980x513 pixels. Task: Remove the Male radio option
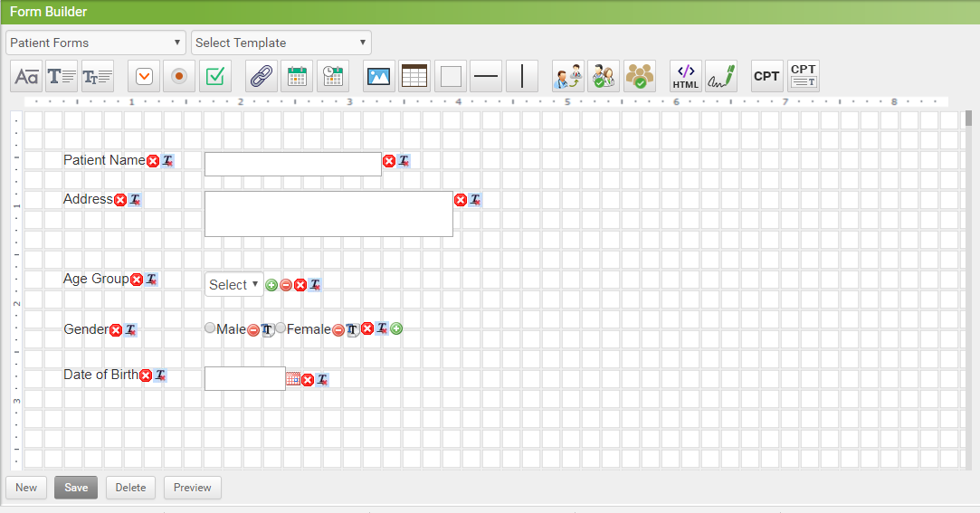point(253,330)
